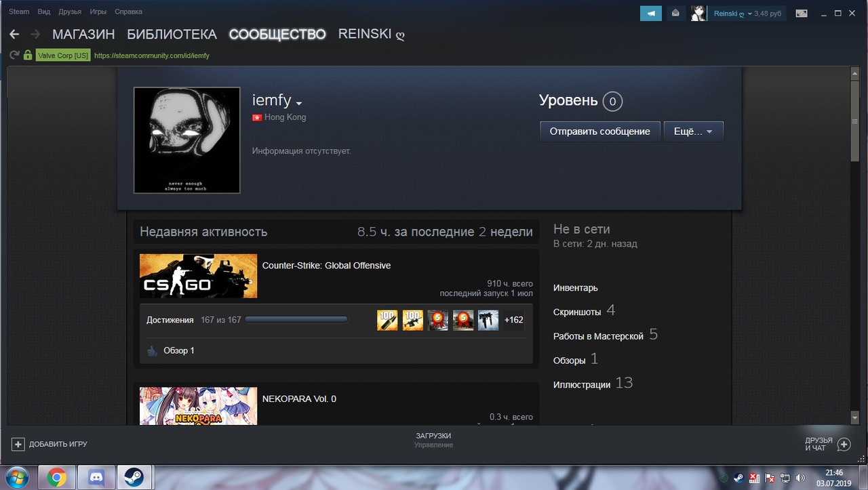Open ДРУЗЬЯ И ЧАТ label

[818, 445]
